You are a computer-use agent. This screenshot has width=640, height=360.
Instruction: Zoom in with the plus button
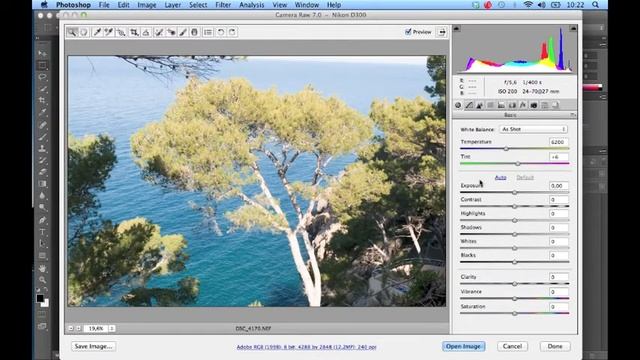click(78, 328)
